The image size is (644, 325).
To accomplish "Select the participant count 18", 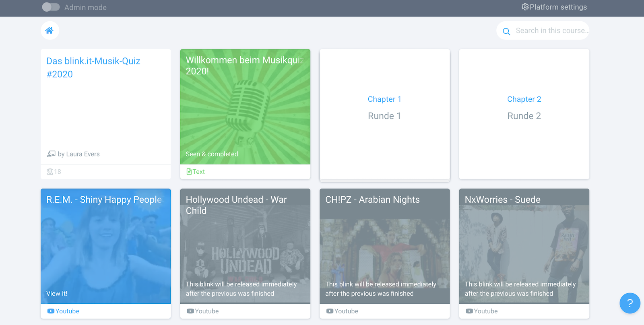I will coord(58,172).
